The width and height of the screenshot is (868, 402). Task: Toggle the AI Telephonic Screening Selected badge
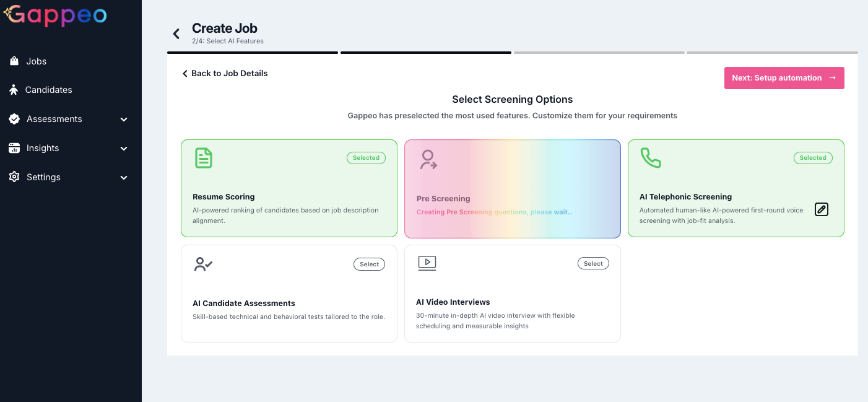pos(812,158)
